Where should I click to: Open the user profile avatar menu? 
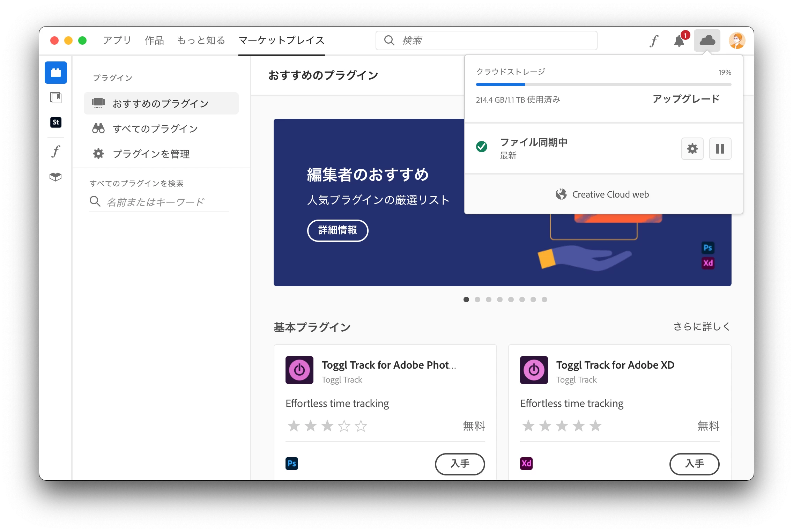tap(737, 41)
